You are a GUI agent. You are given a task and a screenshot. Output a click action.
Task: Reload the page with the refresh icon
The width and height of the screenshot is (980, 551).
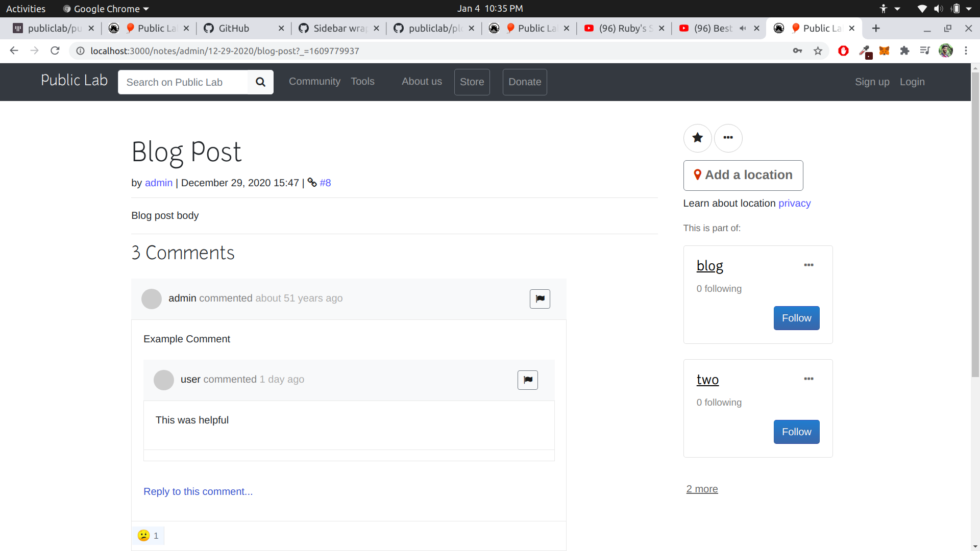click(x=55, y=51)
